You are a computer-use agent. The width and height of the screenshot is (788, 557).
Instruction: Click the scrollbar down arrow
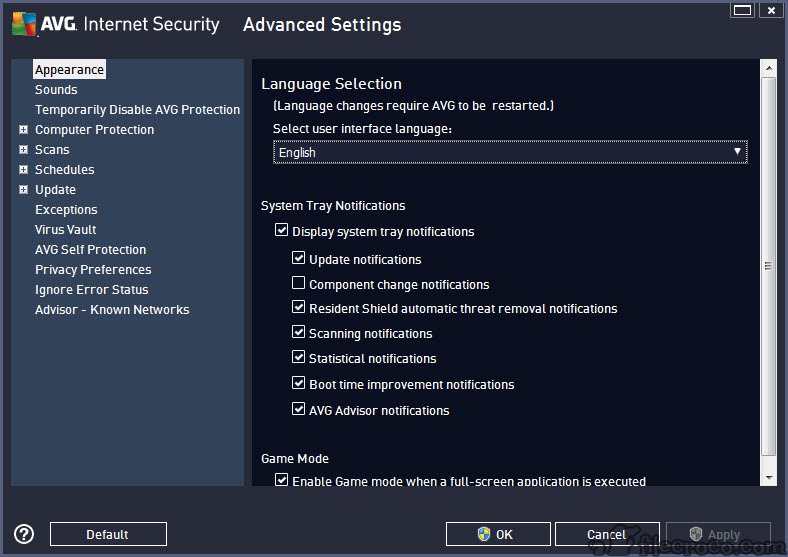(x=768, y=478)
